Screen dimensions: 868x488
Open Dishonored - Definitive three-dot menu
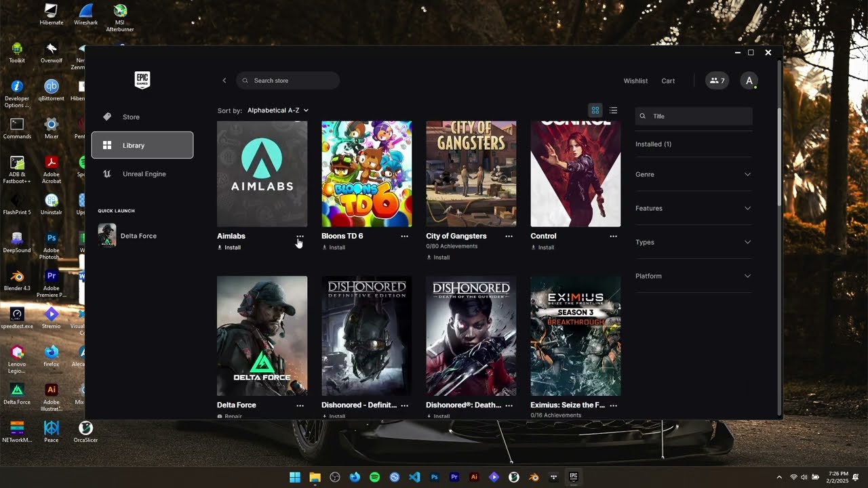[x=404, y=405]
